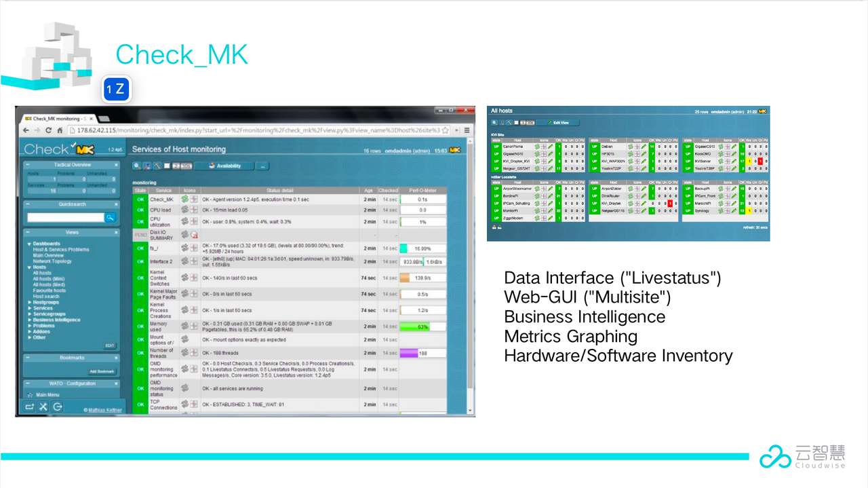The image size is (868, 488).
Task: Click the pencil edit icon for the Debian host
Action: pyautogui.click(x=644, y=147)
